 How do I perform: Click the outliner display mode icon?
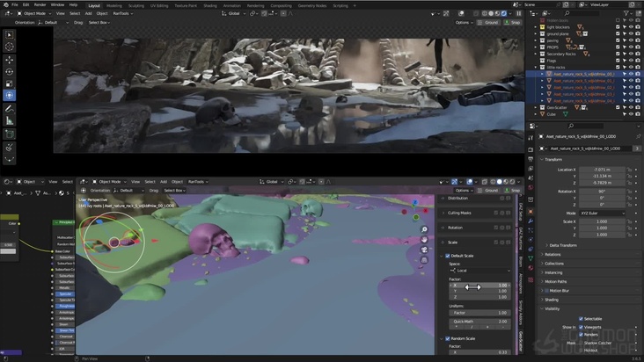(x=546, y=13)
